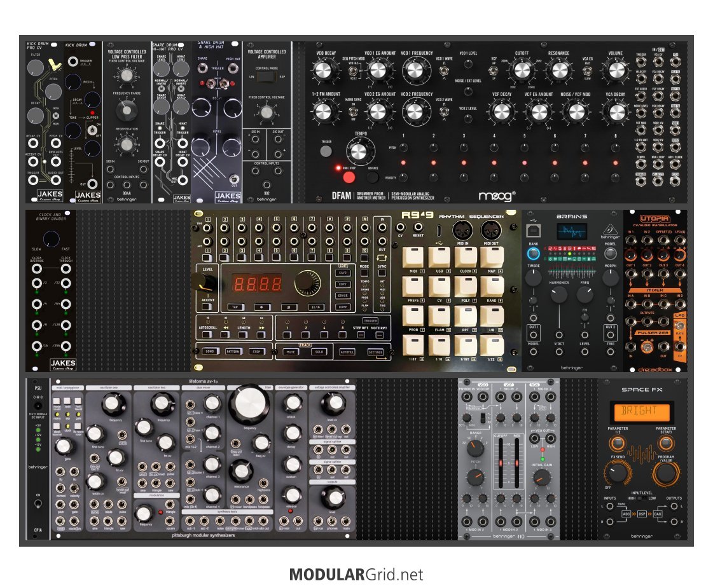713x588 pixels.
Task: Click RS-9 Dump edit button
Action: tap(343, 307)
